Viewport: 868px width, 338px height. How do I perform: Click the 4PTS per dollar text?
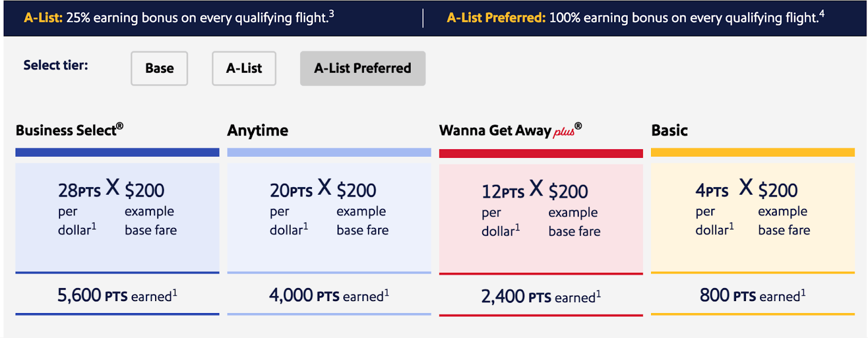[x=712, y=190]
